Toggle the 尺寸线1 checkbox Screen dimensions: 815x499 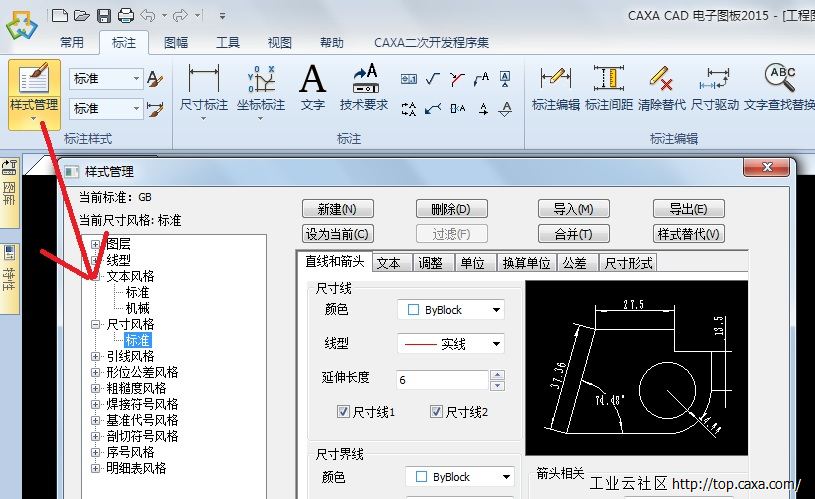tap(344, 411)
